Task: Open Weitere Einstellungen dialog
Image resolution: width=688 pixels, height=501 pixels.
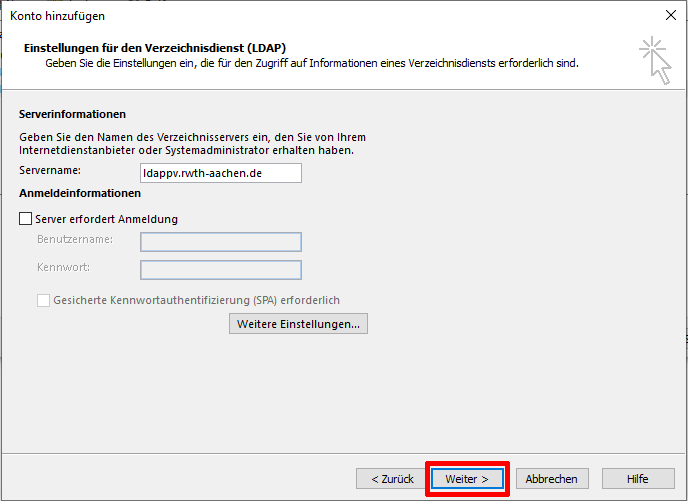Action: click(298, 324)
